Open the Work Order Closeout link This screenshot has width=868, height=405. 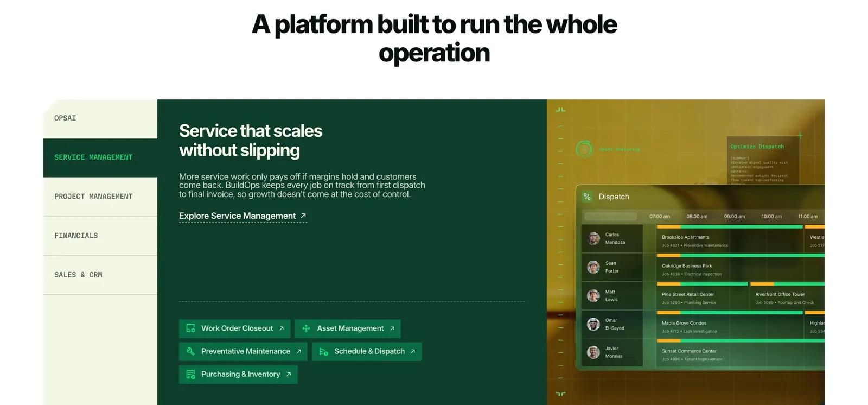pos(234,328)
